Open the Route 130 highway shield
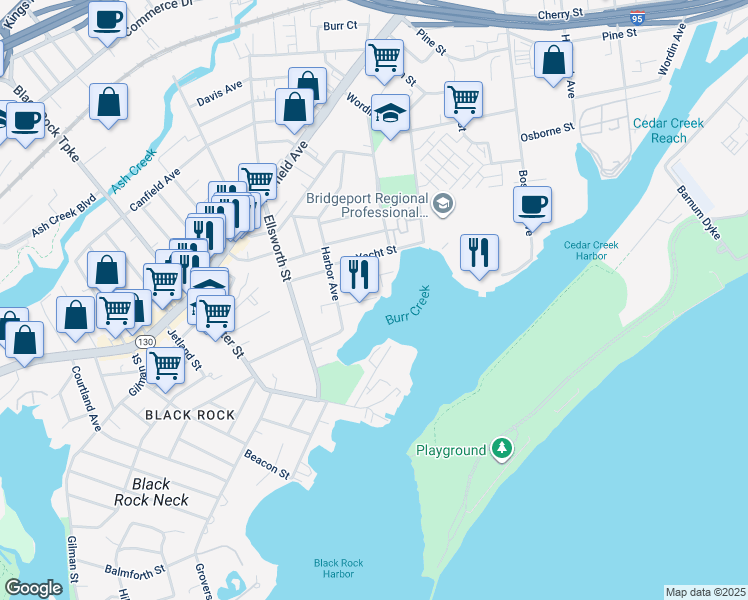The height and width of the screenshot is (600, 748). (145, 342)
